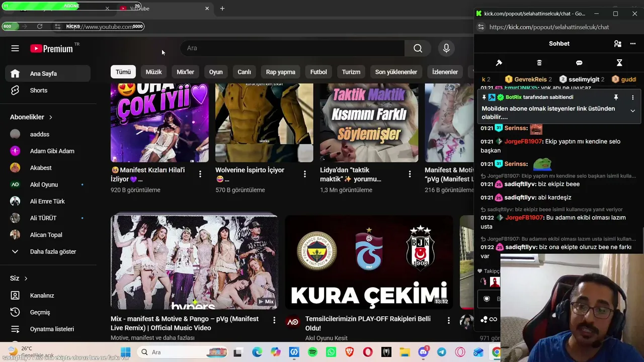Image resolution: width=644 pixels, height=362 pixels.
Task: Play the manifest & Motive mix thumbnail
Action: [x=194, y=261]
